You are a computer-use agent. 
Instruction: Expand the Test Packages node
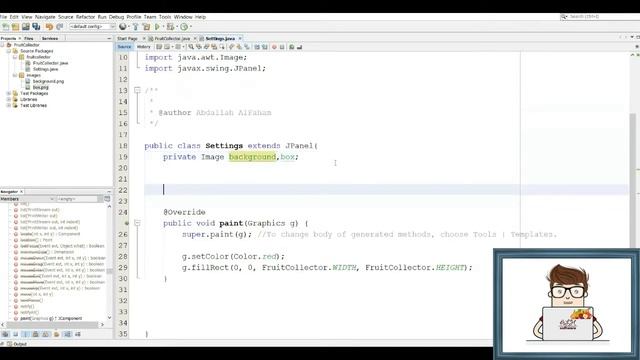(x=9, y=93)
